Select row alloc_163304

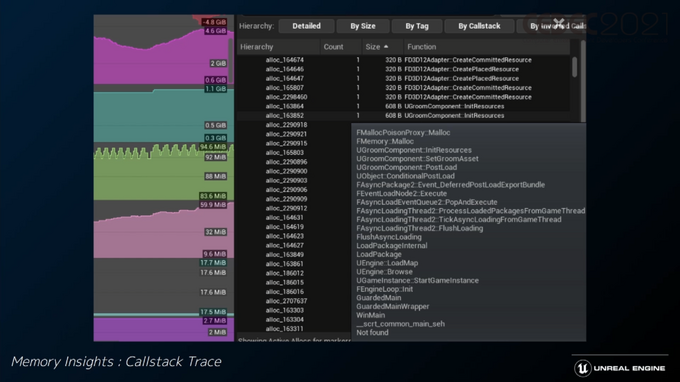pos(284,320)
